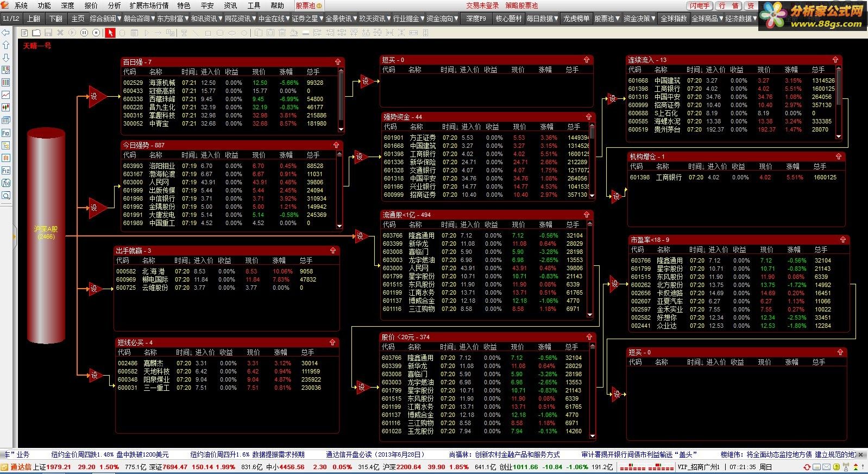This screenshot has height=474, width=868.
Task: Click the 全球指数 button
Action: pos(674,18)
